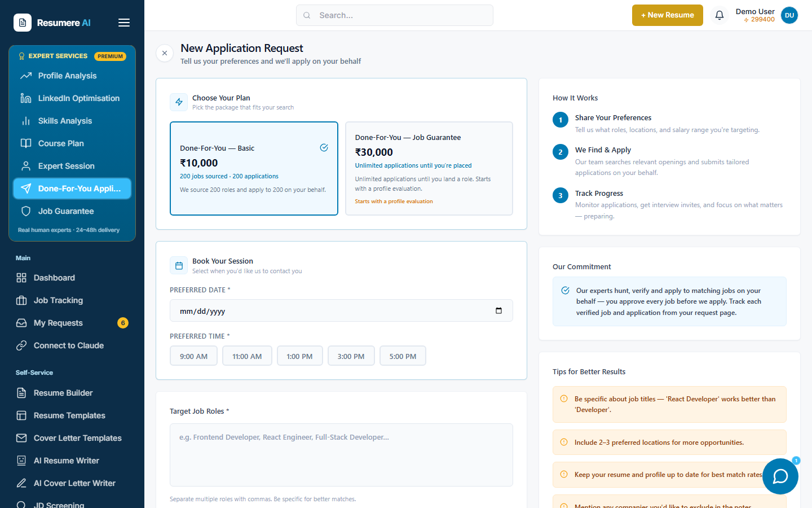The width and height of the screenshot is (812, 508).
Task: Navigate to the Dashboard
Action: point(72,278)
